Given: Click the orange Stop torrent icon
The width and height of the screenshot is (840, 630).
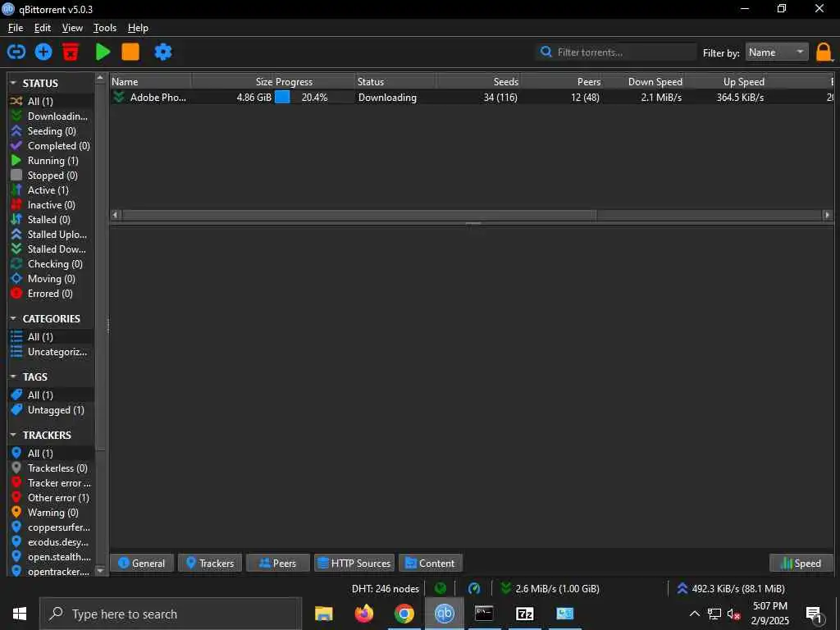Looking at the screenshot, I should pos(130,52).
